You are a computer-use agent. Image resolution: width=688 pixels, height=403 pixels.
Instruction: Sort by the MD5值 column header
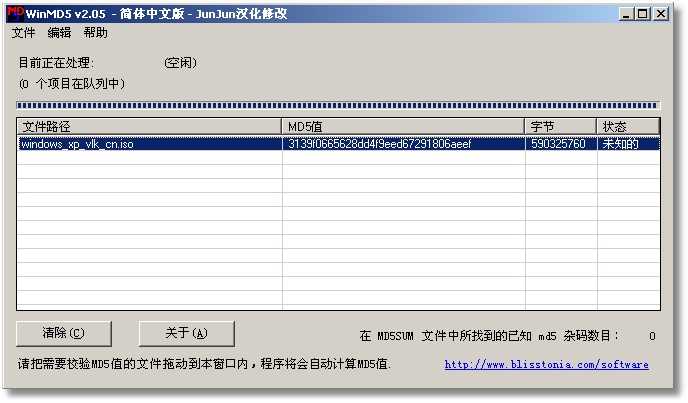(403, 126)
